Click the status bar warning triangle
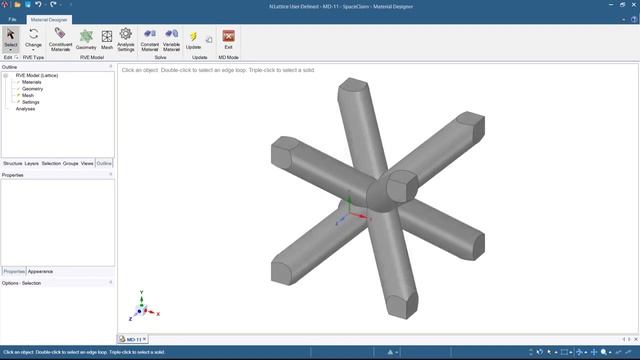The width and height of the screenshot is (640, 360). [x=390, y=352]
